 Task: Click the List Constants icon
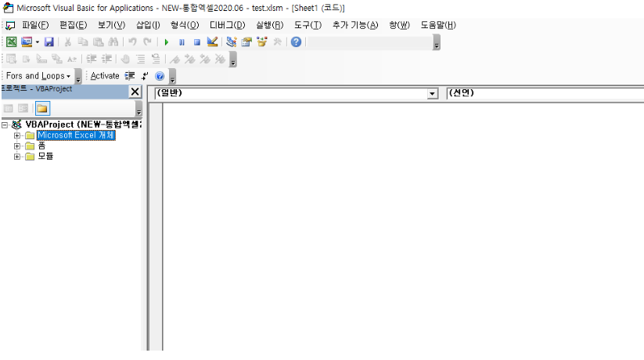click(27, 59)
